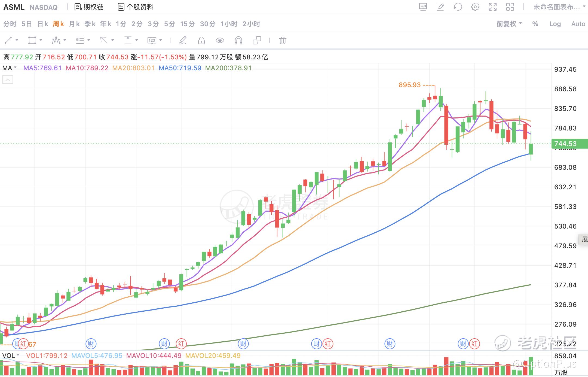The height and width of the screenshot is (377, 588).
Task: Switch to 月k monthly candle tab
Action: (x=74, y=24)
